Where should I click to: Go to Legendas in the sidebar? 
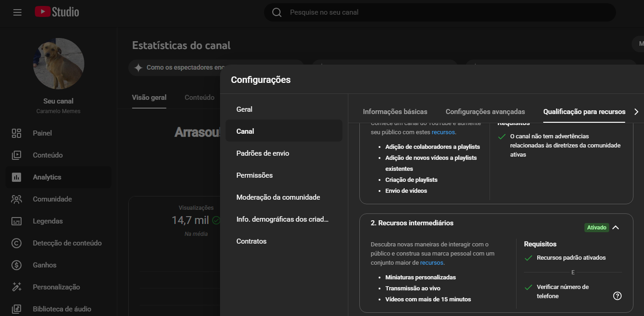coord(58,221)
